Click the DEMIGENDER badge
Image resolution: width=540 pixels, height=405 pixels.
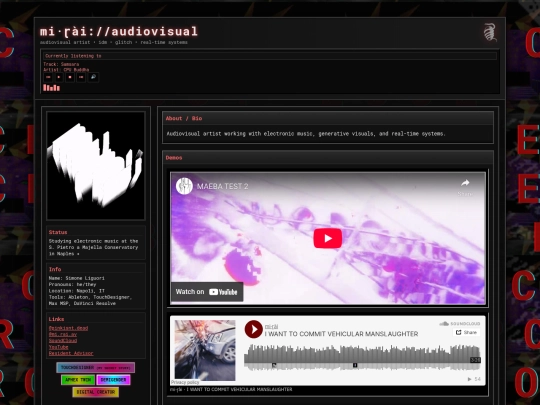(x=113, y=380)
